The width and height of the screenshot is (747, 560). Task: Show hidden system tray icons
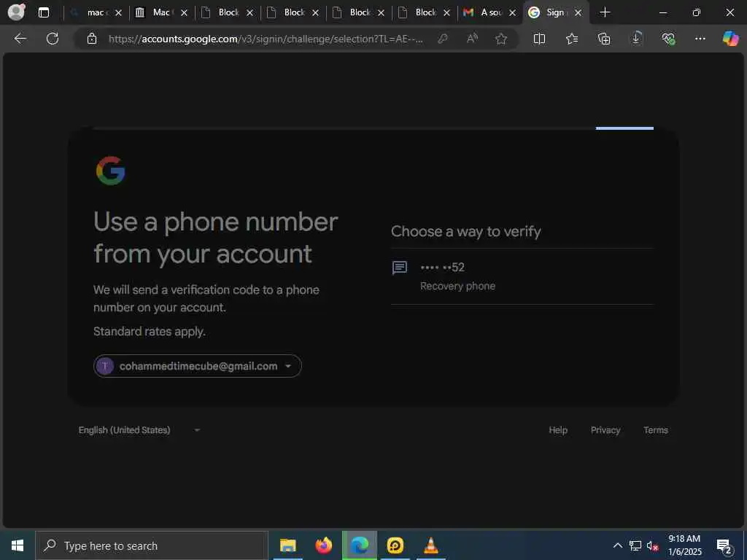click(x=617, y=545)
